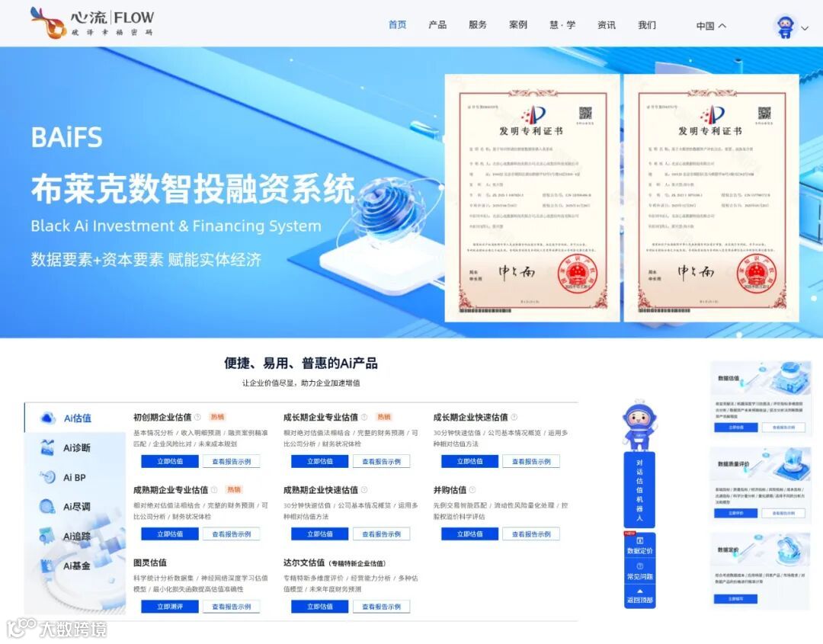This screenshot has height=644, width=823.
Task: Click the robot mascot chat icon
Action: 639,426
